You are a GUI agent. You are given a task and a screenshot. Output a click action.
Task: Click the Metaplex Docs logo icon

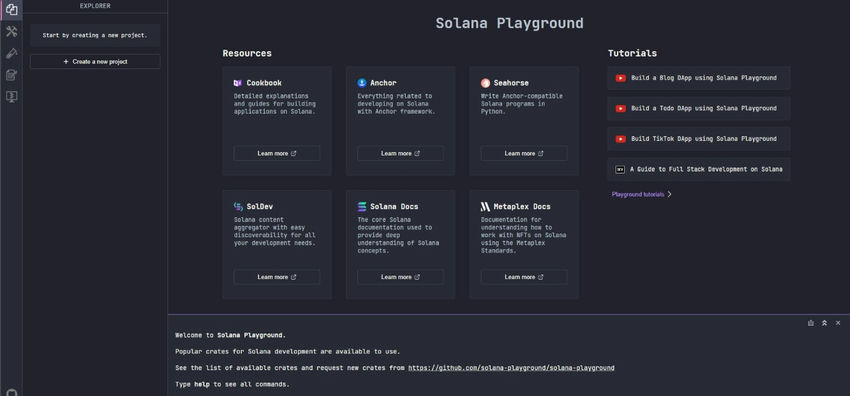point(485,206)
